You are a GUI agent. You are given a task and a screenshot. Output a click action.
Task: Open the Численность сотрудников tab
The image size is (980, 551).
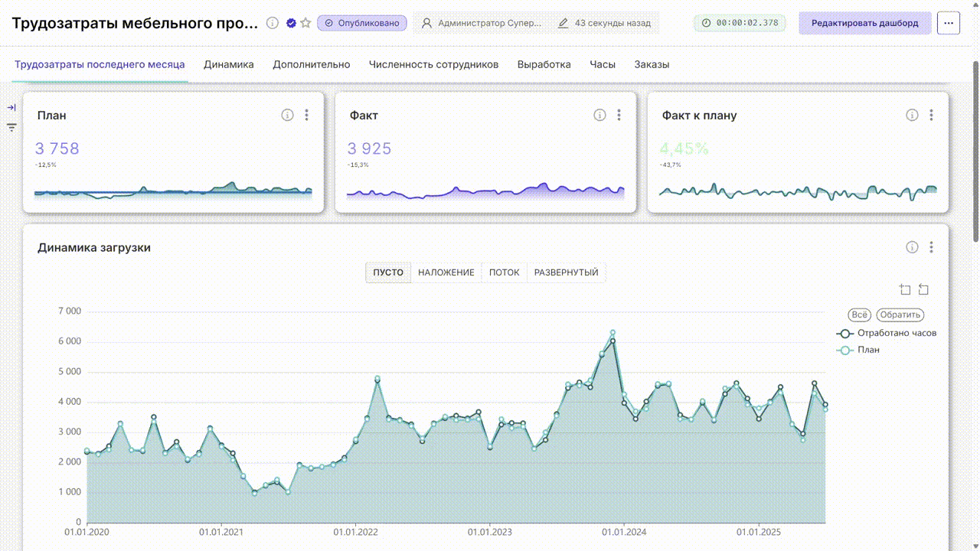coord(433,64)
